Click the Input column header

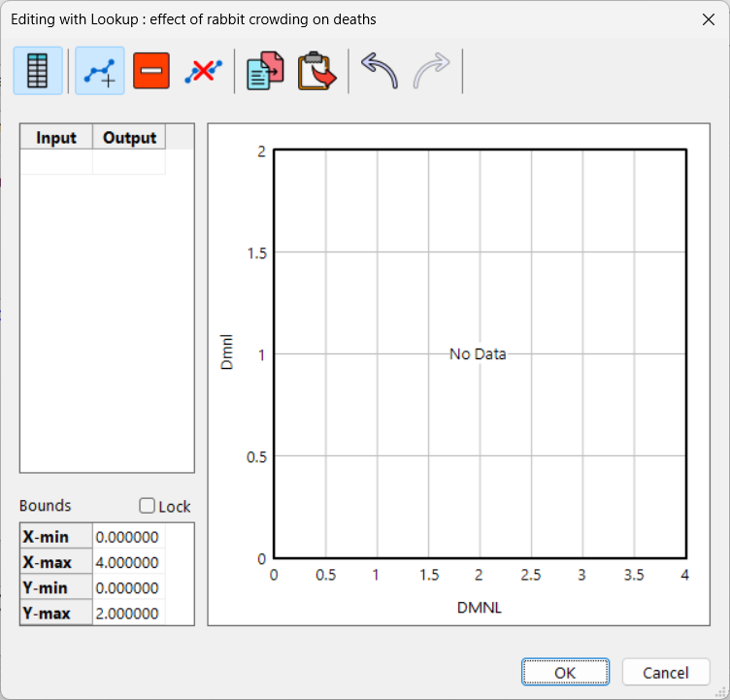tap(56, 137)
